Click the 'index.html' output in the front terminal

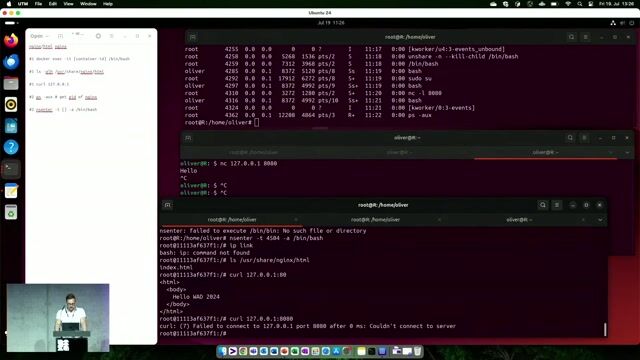click(x=176, y=267)
